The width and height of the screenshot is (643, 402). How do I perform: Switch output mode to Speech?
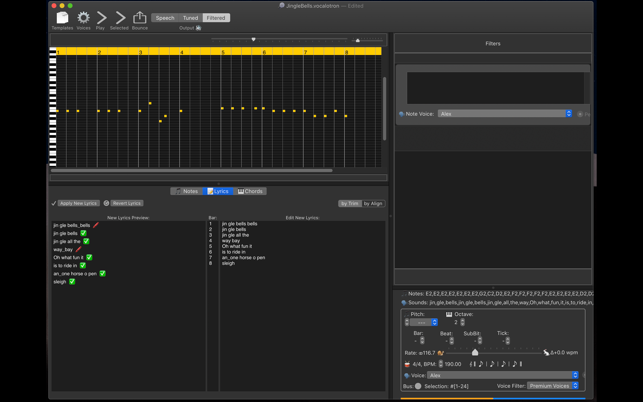coord(165,18)
